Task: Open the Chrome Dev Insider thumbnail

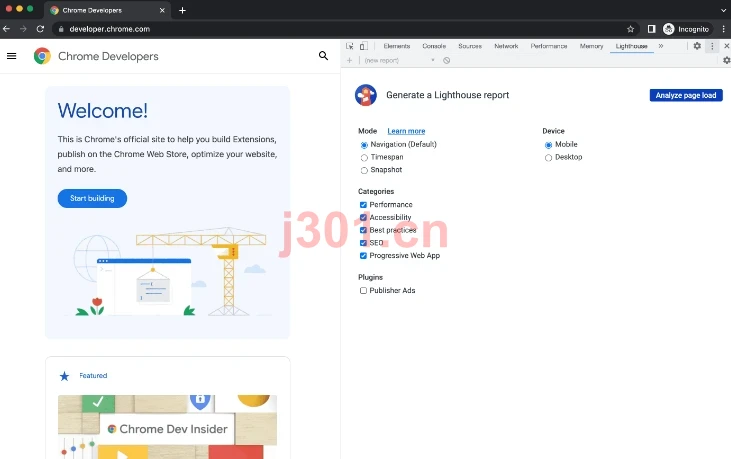Action: (x=167, y=427)
